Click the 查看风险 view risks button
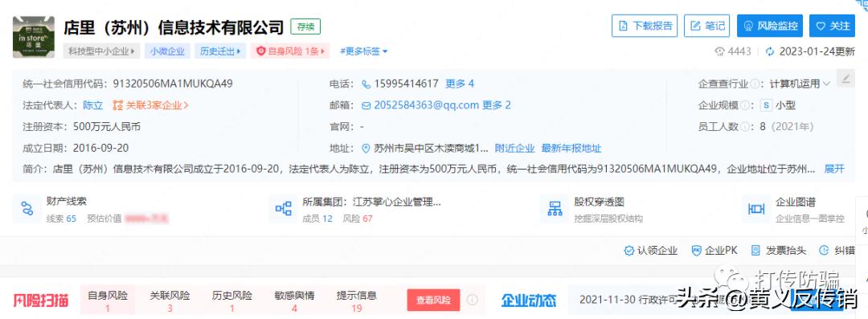868x319 pixels. pyautogui.click(x=433, y=301)
